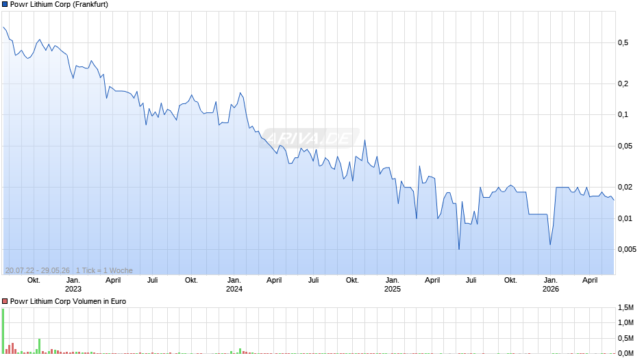
Task: Click the 'Okt.' label just before Jan. 2024
Action: coord(191,281)
